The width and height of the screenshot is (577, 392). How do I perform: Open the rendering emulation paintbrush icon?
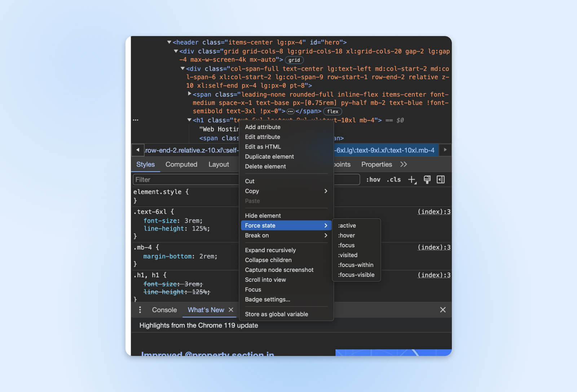tap(427, 180)
